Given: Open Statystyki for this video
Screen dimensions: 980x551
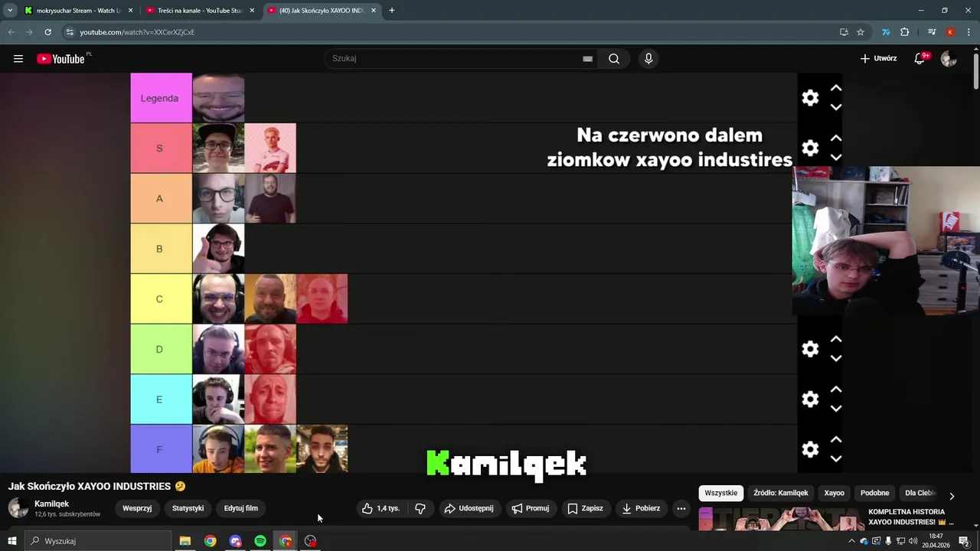Looking at the screenshot, I should 188,508.
